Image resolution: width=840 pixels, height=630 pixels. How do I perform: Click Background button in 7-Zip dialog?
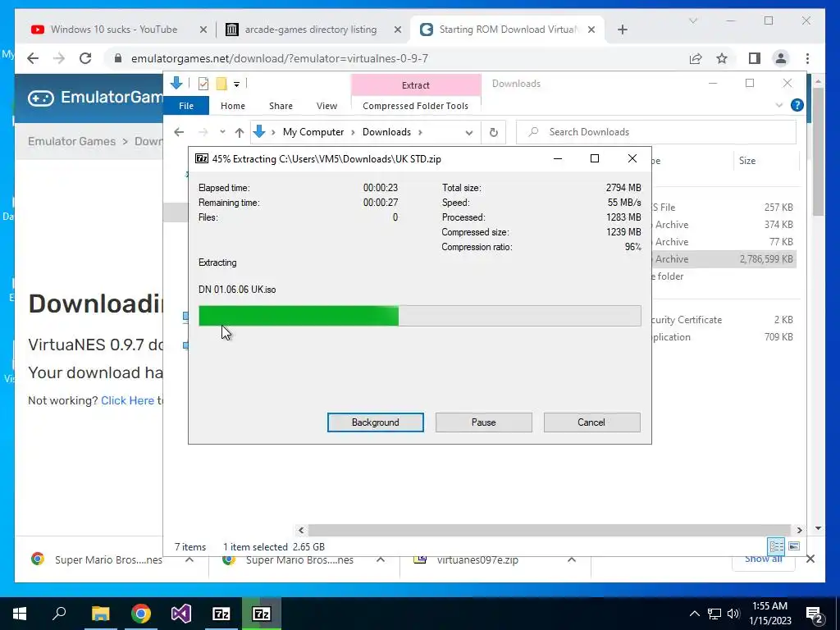(x=375, y=422)
